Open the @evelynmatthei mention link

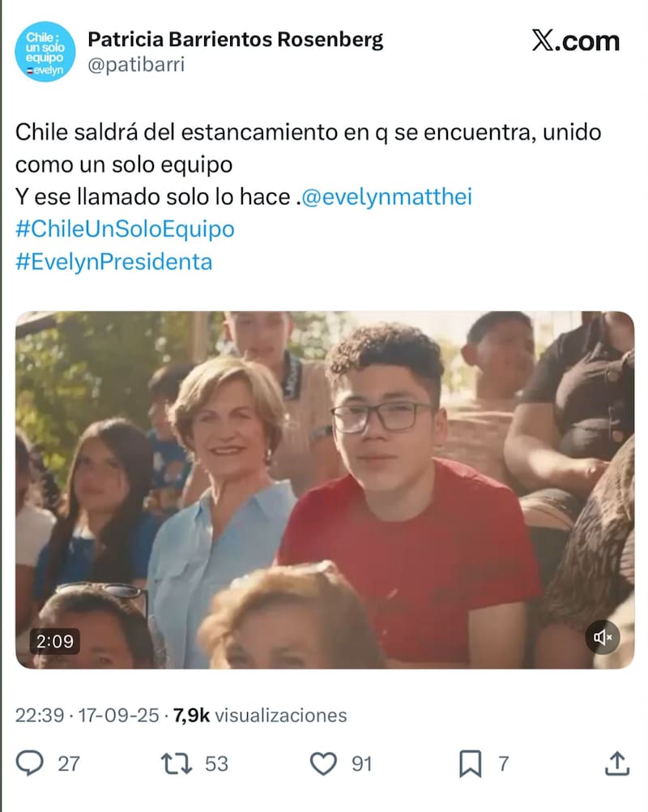point(386,197)
